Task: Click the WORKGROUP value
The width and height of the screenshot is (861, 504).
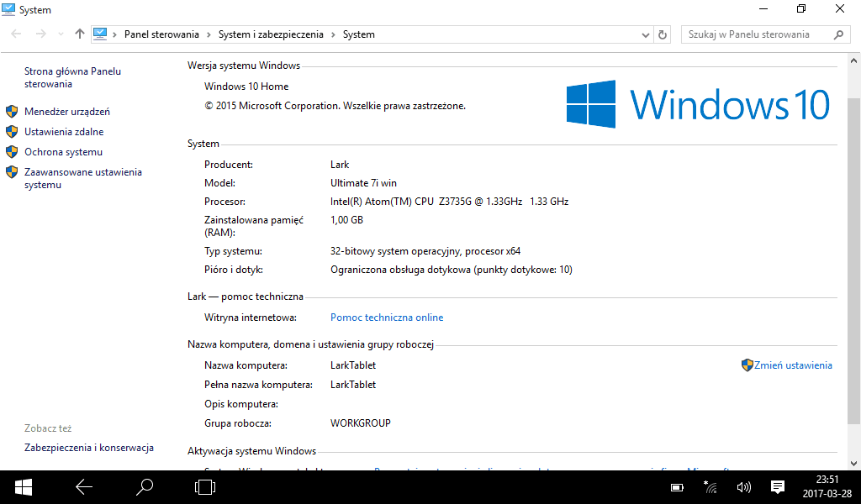Action: pos(360,423)
